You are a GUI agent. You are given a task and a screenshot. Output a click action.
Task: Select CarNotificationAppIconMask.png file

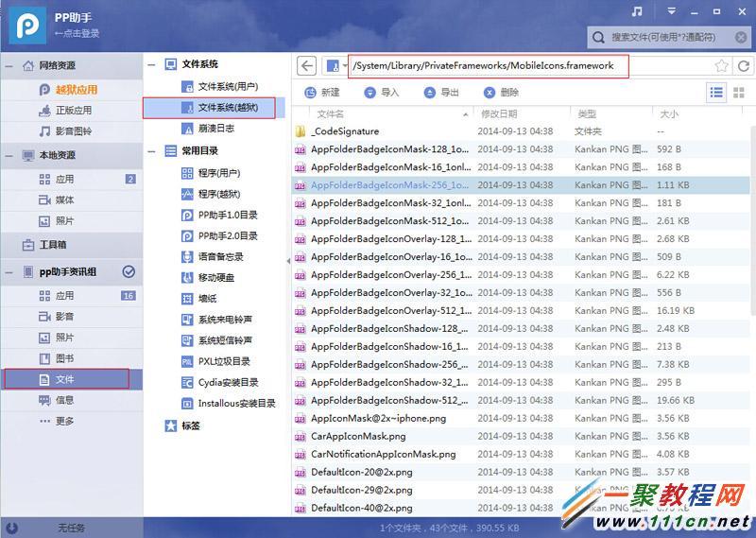pyautogui.click(x=521, y=454)
